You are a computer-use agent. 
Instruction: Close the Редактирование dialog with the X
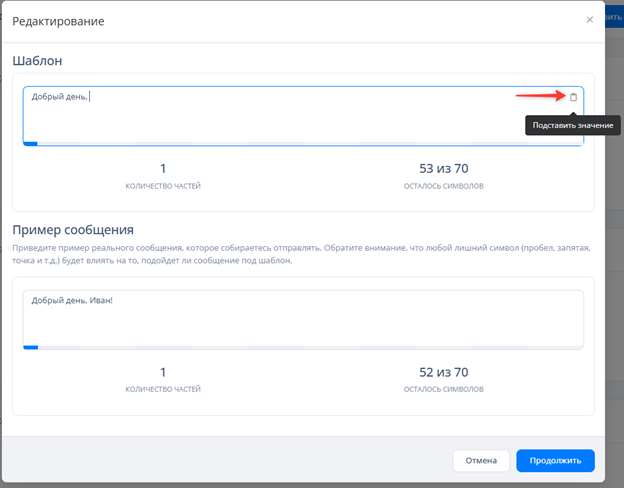[589, 20]
